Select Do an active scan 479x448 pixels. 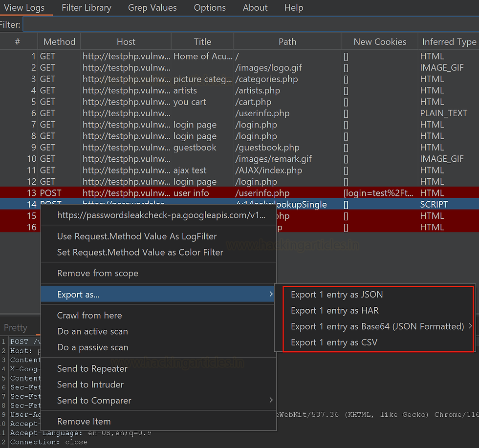(x=158, y=331)
